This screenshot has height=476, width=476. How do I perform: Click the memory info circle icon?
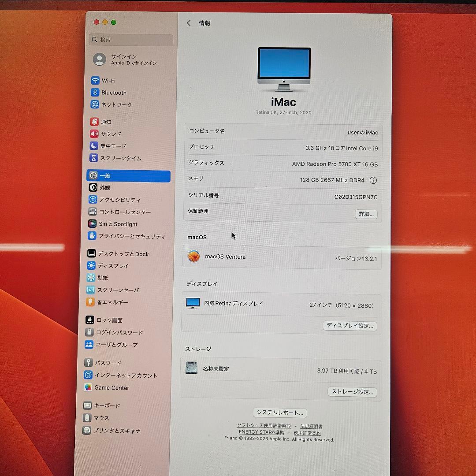tap(373, 180)
